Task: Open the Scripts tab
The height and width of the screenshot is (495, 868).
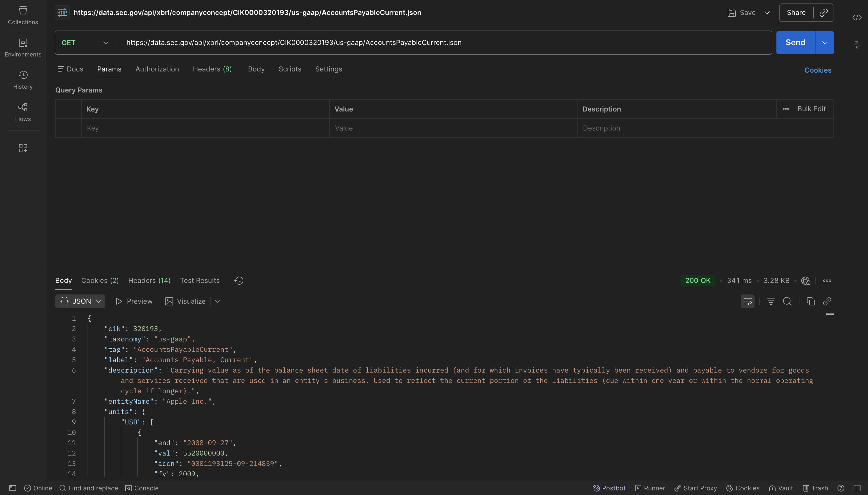Action: tap(290, 69)
